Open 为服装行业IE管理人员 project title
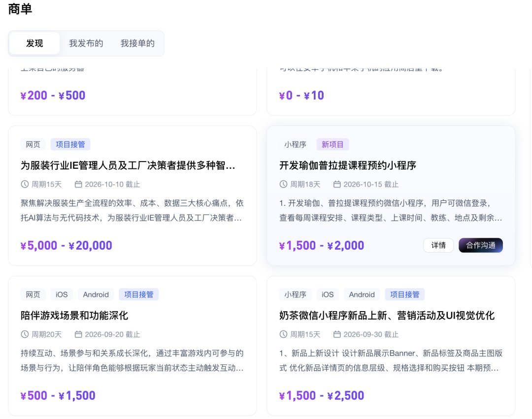Screen dimensions: 532x419 coord(128,165)
